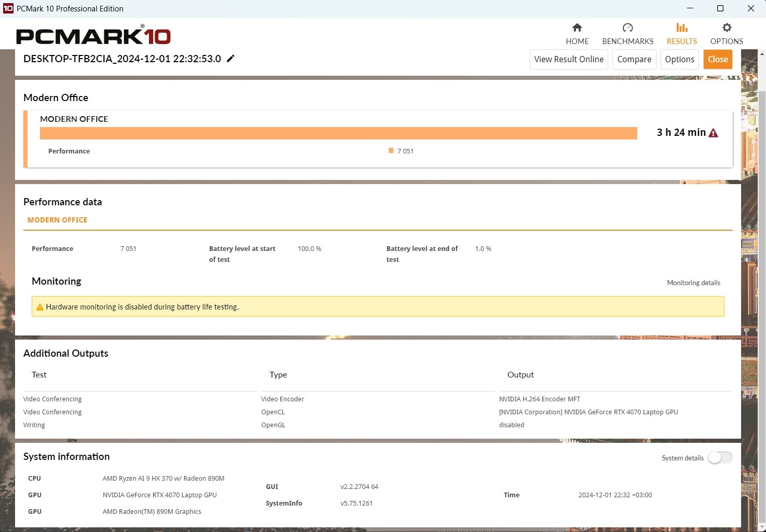Click the Output column header in Additional Outputs
The height and width of the screenshot is (532, 766).
[x=521, y=374]
